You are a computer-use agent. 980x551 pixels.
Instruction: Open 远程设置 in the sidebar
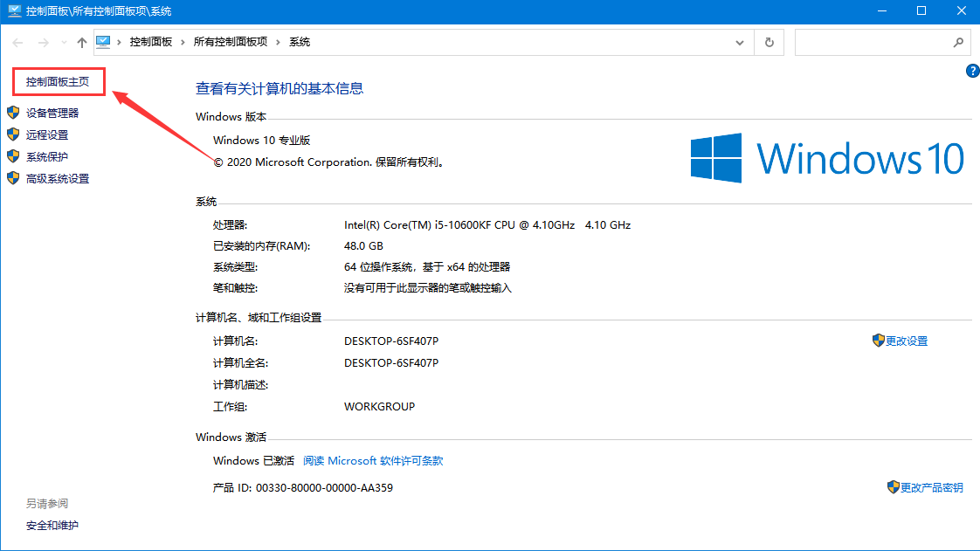47,134
